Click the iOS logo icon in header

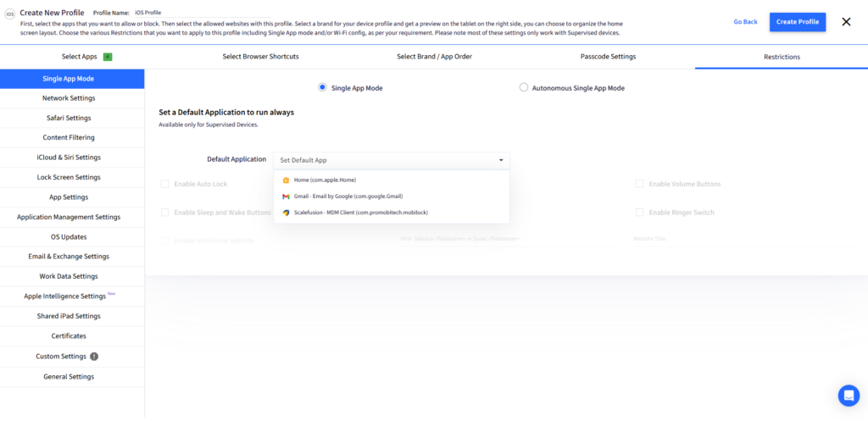[x=10, y=14]
